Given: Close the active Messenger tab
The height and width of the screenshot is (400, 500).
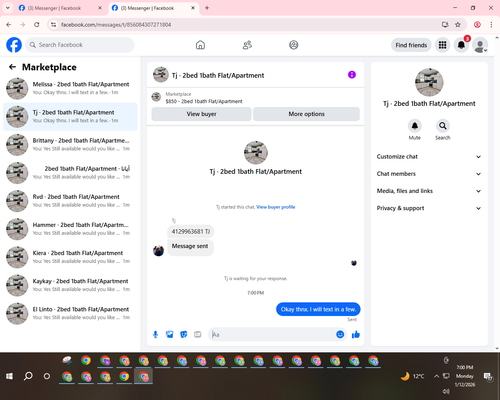Looking at the screenshot, I should [193, 8].
